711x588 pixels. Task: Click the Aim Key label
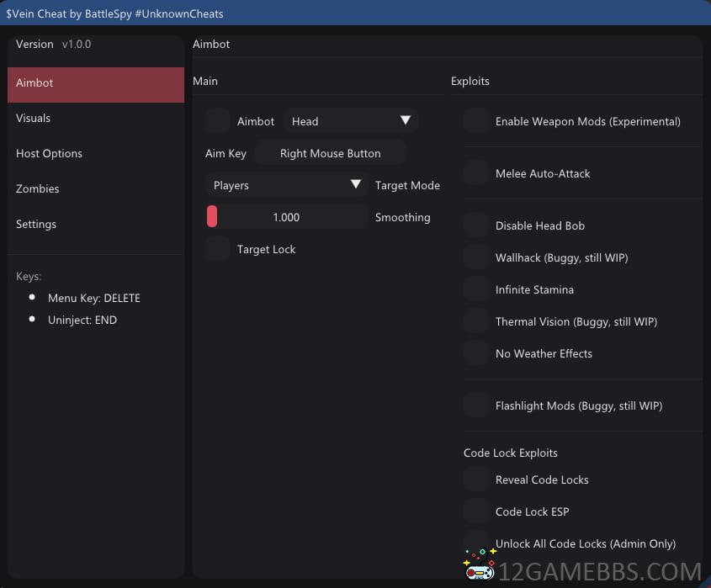(x=226, y=154)
